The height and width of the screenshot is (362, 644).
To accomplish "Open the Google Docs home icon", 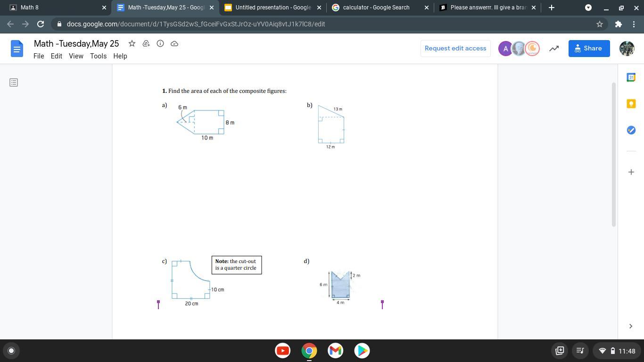I will (17, 49).
